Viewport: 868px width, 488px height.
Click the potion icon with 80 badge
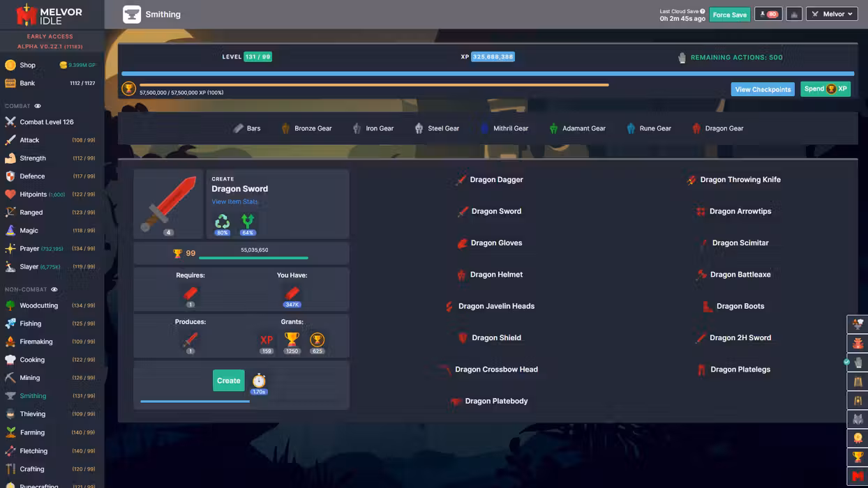768,14
